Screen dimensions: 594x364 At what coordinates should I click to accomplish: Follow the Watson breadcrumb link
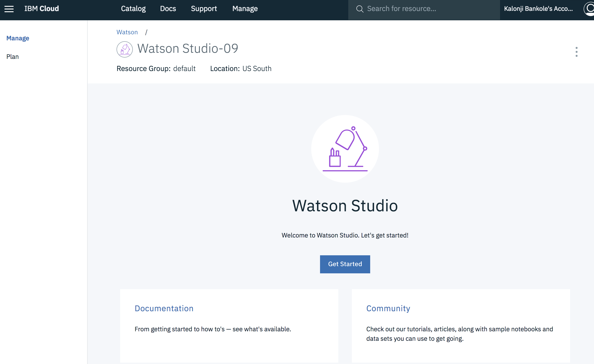[x=127, y=32]
